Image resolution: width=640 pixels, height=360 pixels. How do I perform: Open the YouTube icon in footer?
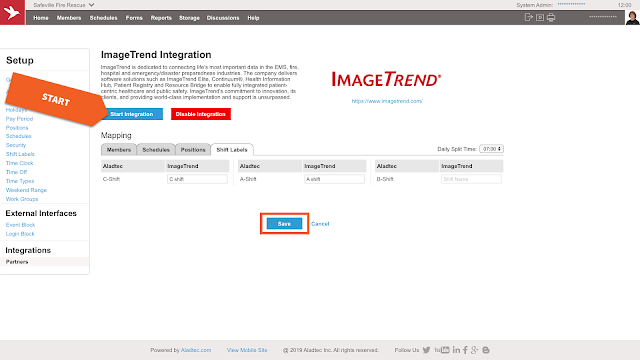tap(442, 350)
